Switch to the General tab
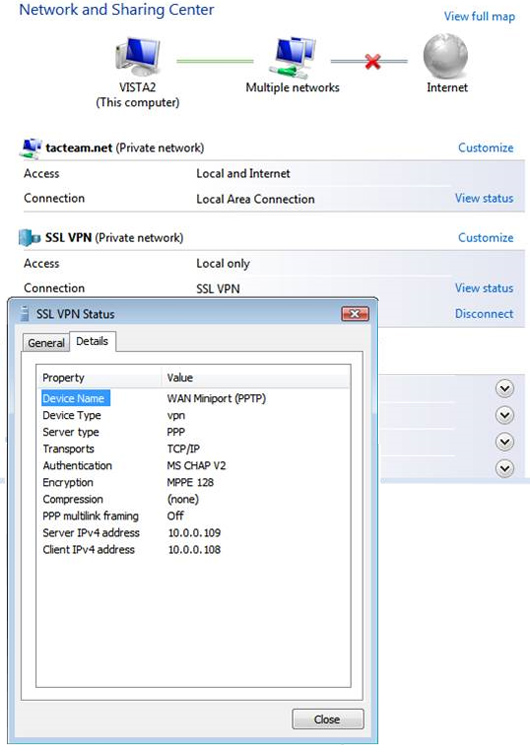This screenshot has width=530, height=753. 46,343
